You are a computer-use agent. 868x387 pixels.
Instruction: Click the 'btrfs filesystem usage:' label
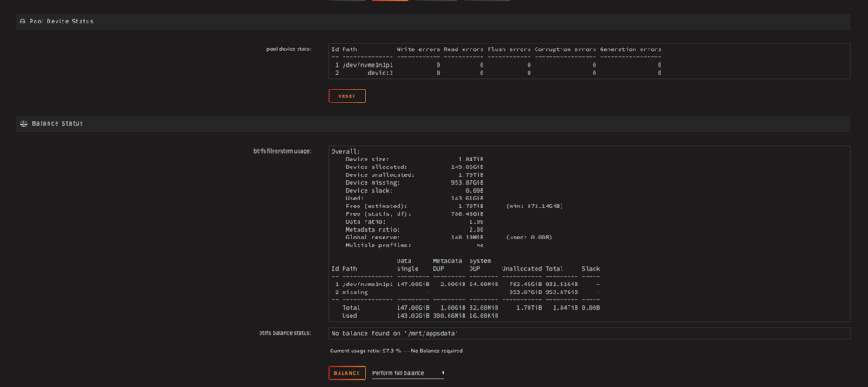[282, 151]
